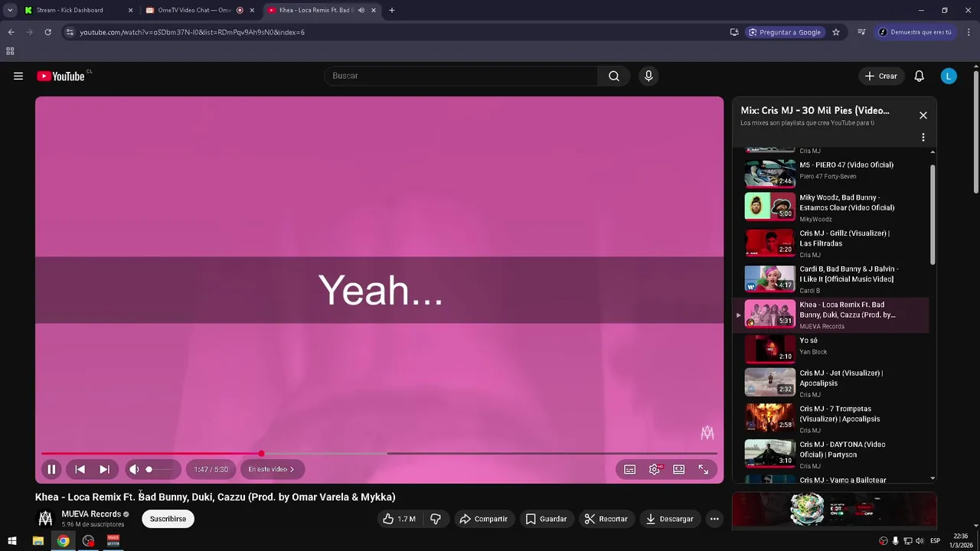Select current 'Khea - Loca Remix' playlist item
980x551 pixels.
pos(831,315)
